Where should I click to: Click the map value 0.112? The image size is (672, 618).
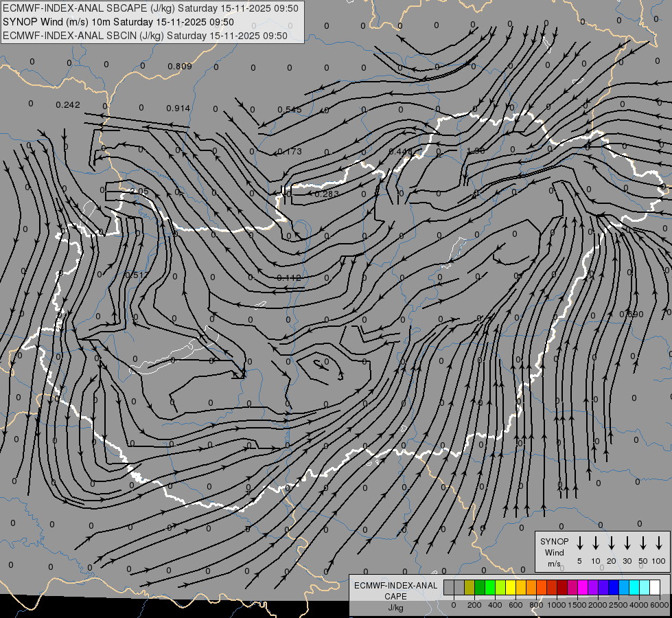(289, 277)
